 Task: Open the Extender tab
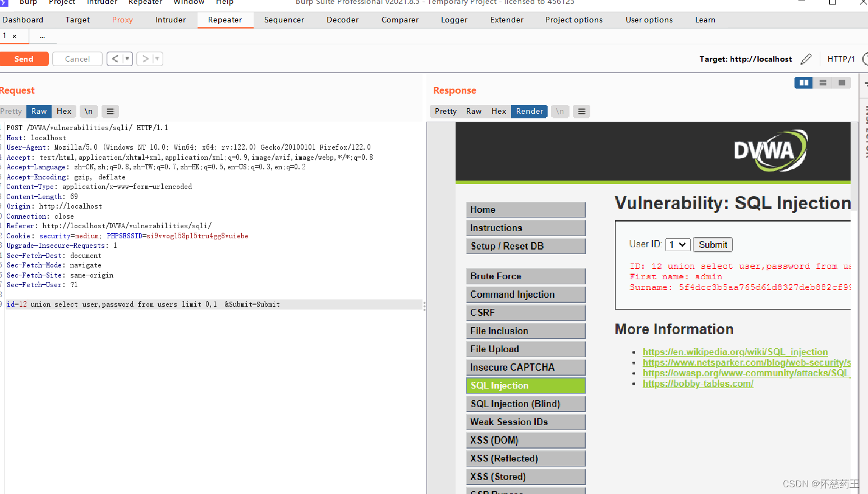pyautogui.click(x=507, y=20)
